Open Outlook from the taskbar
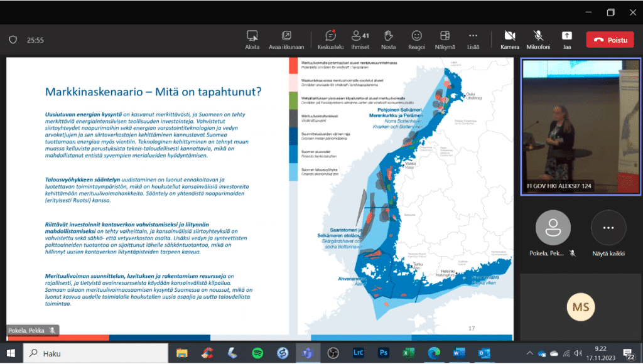643x364 pixels. point(484,353)
